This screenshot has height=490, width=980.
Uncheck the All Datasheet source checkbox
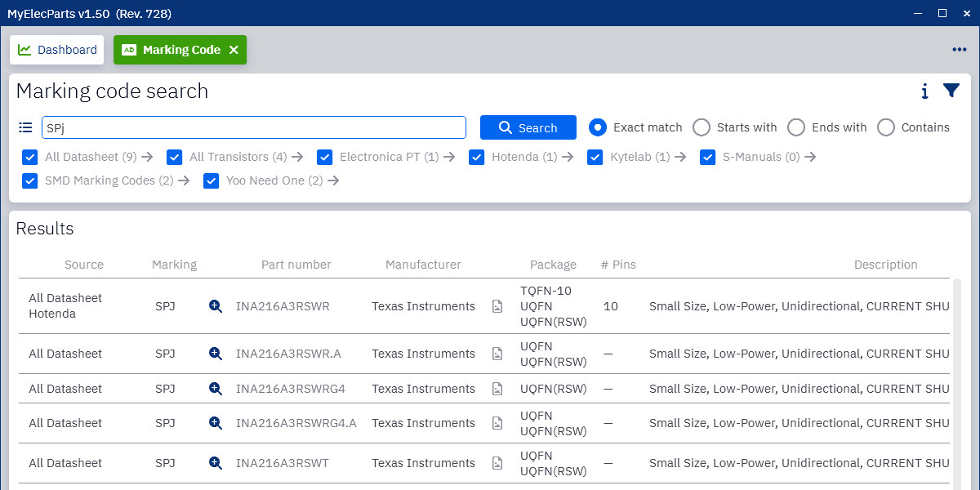point(30,157)
